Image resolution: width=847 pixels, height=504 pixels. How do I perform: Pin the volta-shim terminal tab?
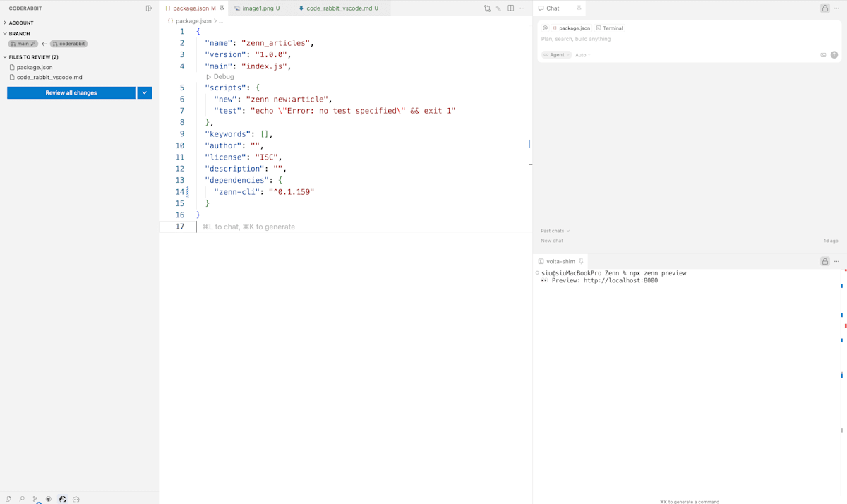point(581,261)
